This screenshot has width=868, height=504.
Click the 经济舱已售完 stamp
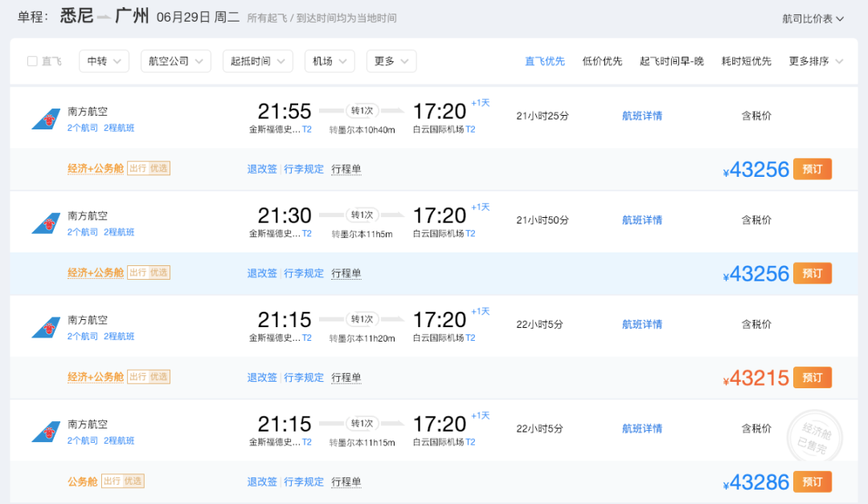click(x=814, y=437)
